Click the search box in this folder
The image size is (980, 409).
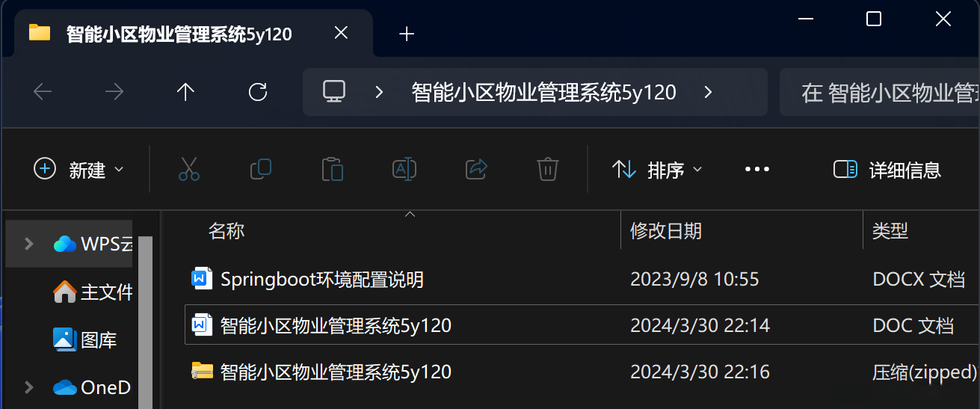point(880,92)
